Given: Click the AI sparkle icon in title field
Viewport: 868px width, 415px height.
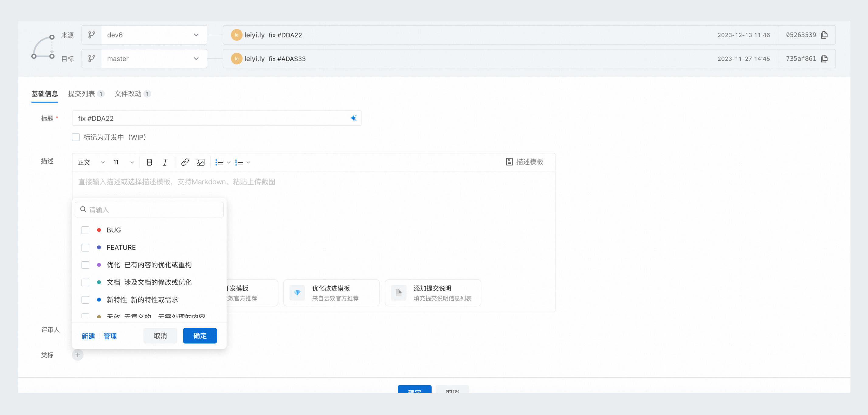Looking at the screenshot, I should click(x=353, y=118).
